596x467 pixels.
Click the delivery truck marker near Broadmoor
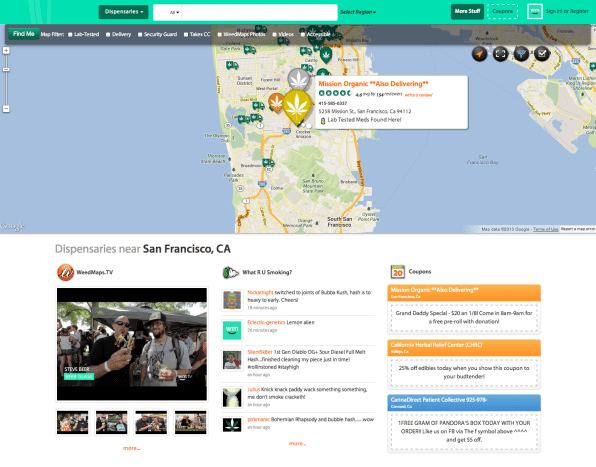click(x=269, y=163)
